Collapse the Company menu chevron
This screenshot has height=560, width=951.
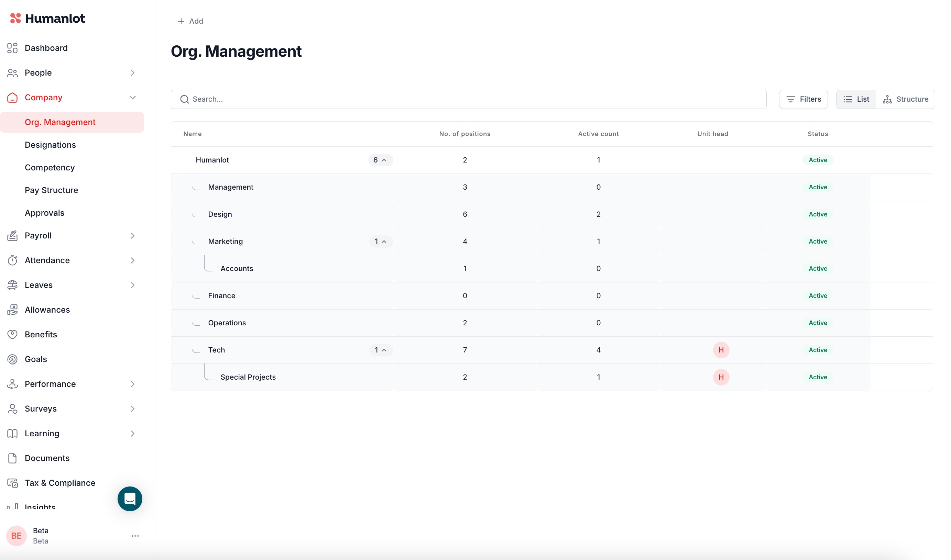pyautogui.click(x=132, y=97)
